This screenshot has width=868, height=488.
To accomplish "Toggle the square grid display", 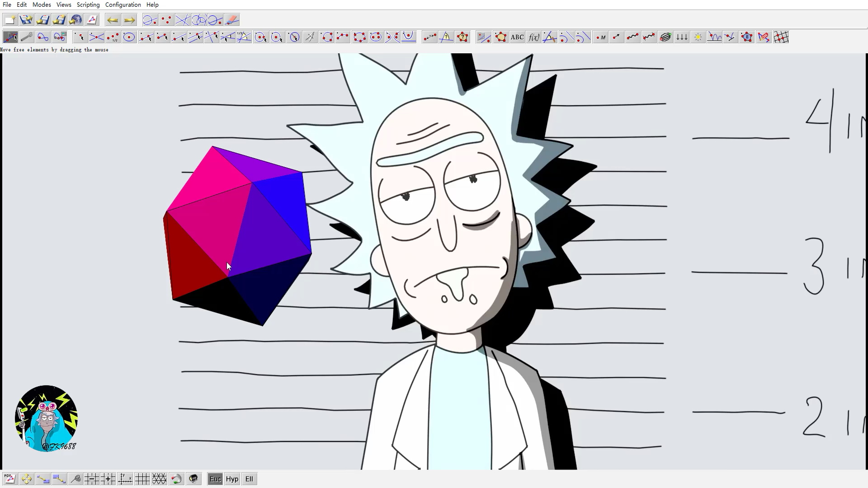I will tap(142, 479).
